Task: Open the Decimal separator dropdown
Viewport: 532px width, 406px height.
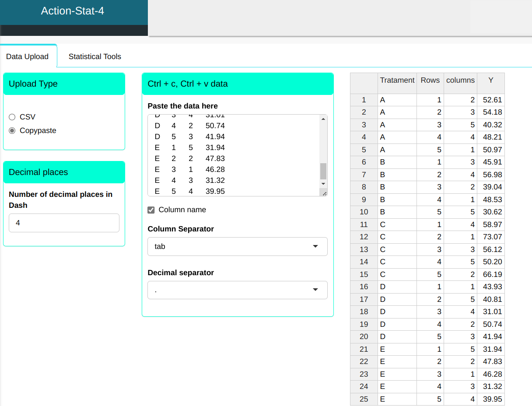Action: (x=238, y=290)
